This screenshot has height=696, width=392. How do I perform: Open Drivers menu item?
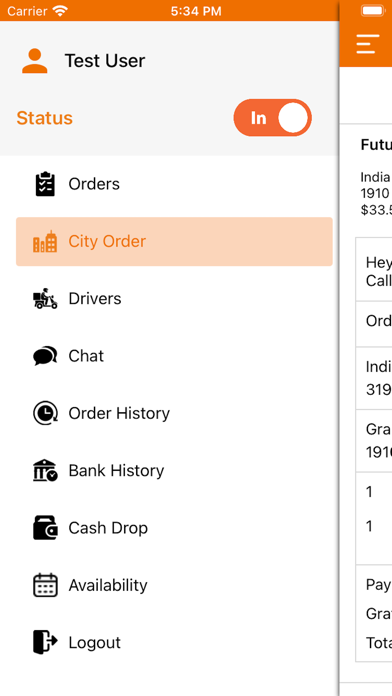pos(174,299)
